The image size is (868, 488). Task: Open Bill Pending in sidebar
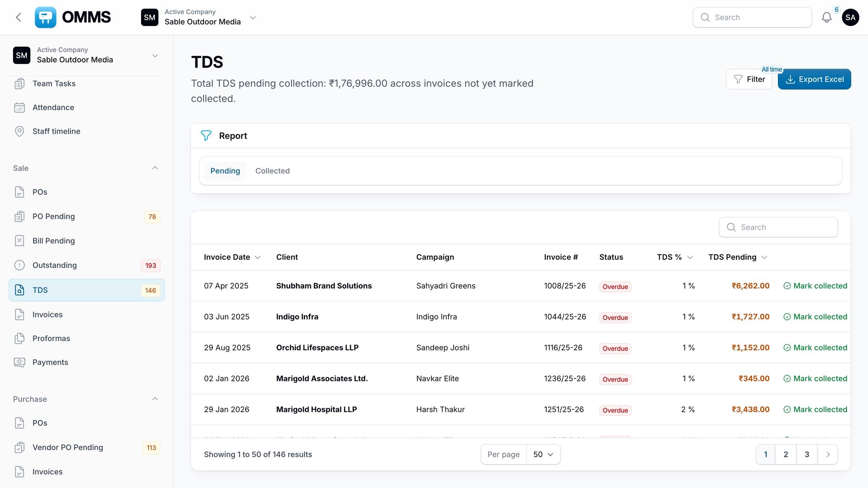[87, 241]
